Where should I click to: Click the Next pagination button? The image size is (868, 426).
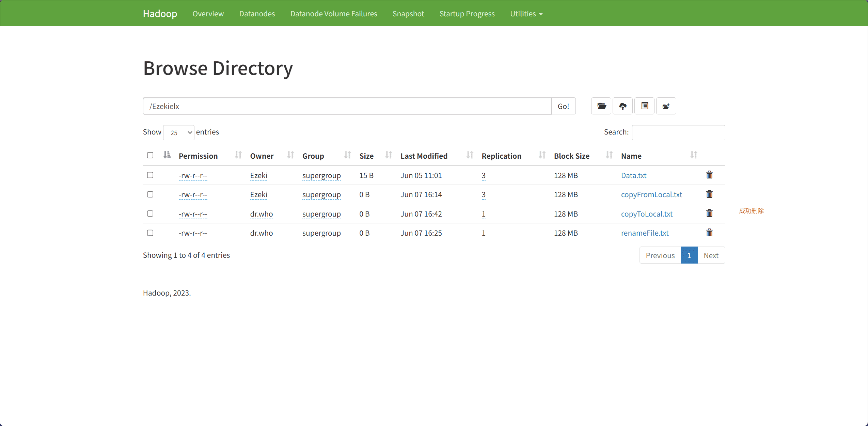click(x=711, y=255)
